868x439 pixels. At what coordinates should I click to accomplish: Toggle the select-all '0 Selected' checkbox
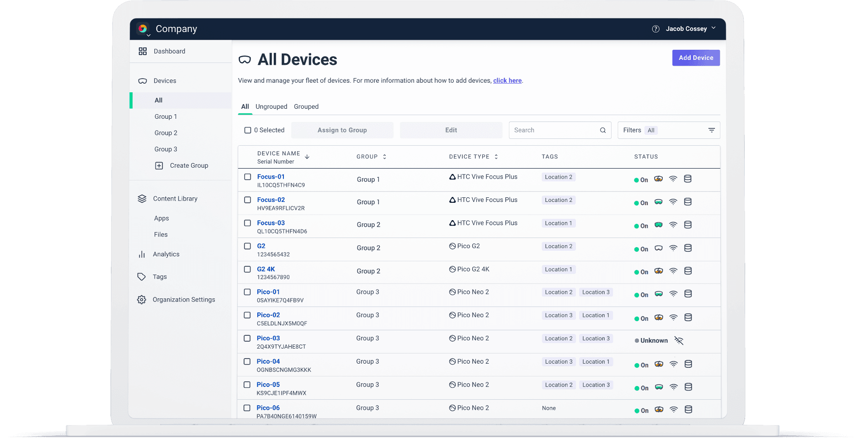point(248,130)
